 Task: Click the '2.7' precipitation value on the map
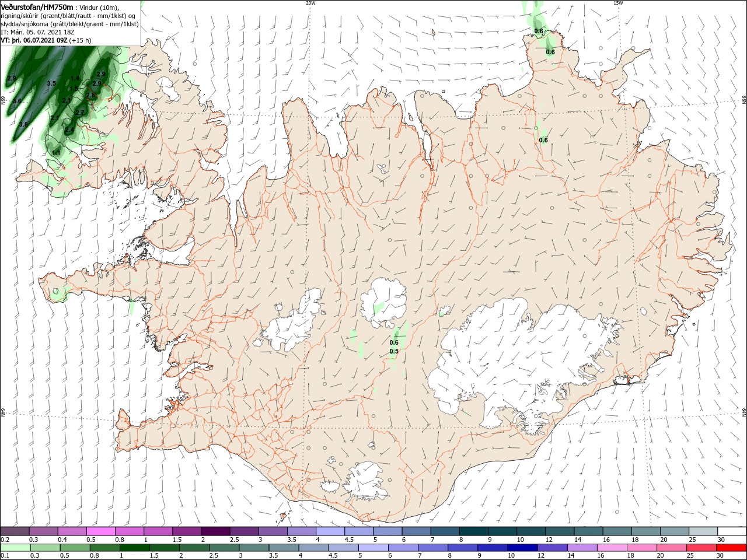point(81,113)
